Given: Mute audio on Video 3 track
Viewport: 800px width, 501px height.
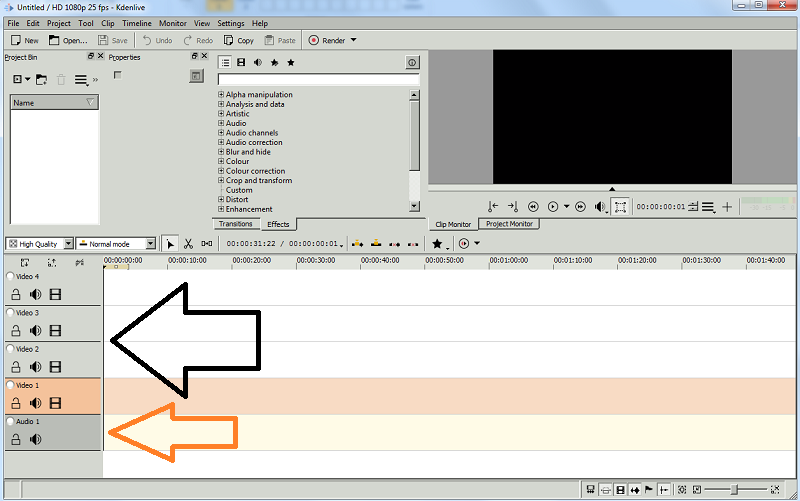Looking at the screenshot, I should (35, 331).
